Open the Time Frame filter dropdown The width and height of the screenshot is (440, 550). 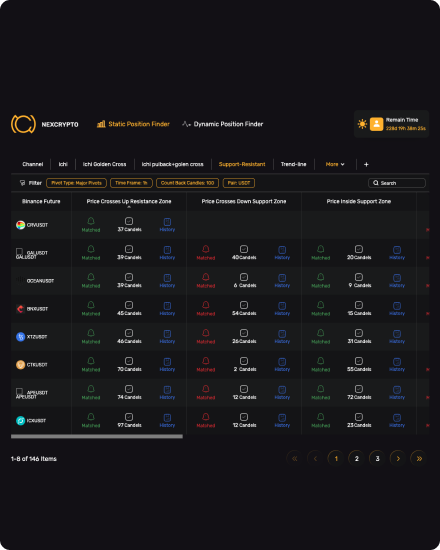131,183
